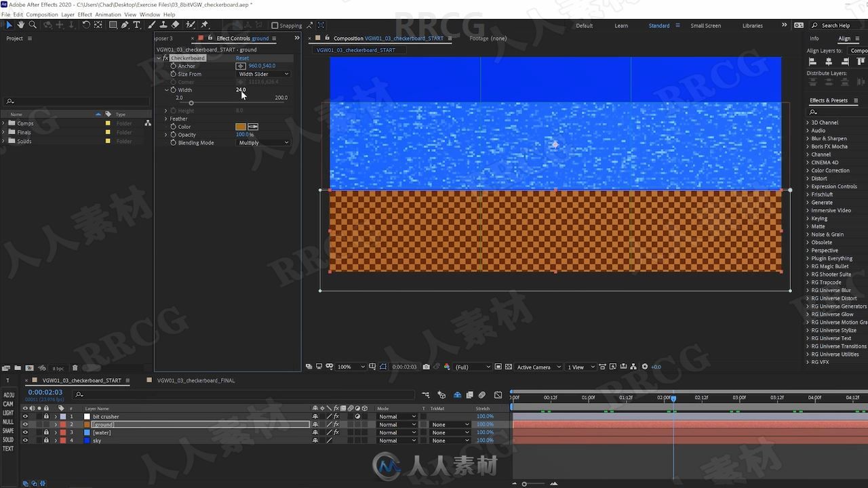Hide the bit crusher layer

pyautogui.click(x=25, y=417)
